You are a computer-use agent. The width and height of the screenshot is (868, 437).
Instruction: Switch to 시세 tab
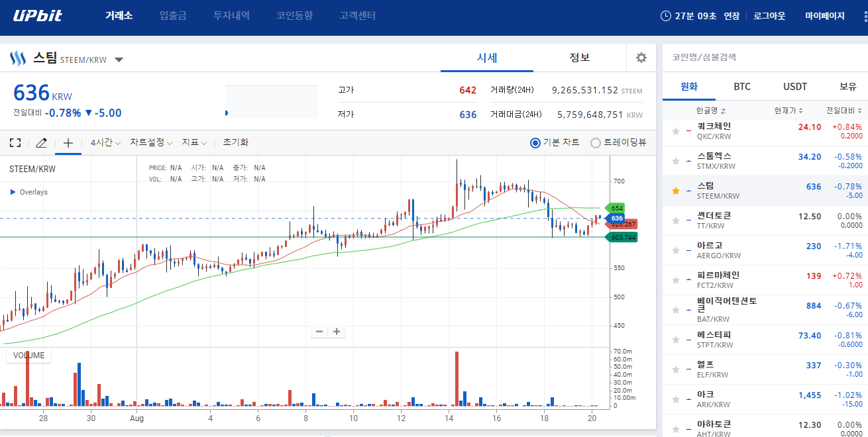click(x=487, y=58)
